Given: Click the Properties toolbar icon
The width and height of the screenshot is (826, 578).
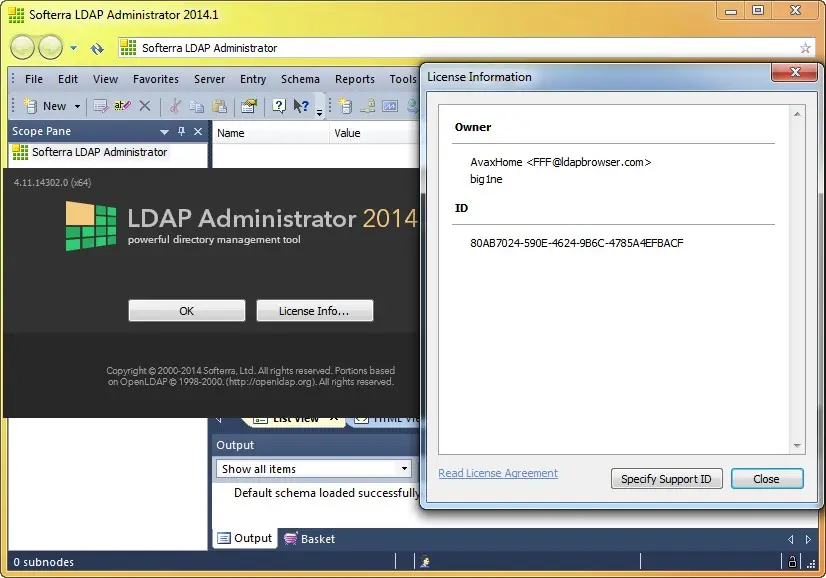Looking at the screenshot, I should pos(249,106).
